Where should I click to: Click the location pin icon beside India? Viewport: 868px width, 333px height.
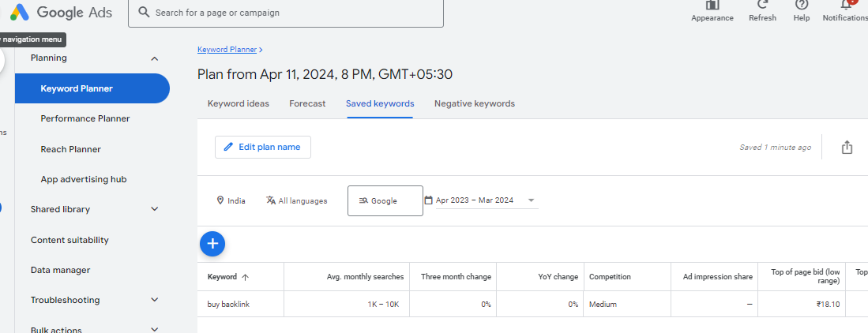[x=220, y=200]
